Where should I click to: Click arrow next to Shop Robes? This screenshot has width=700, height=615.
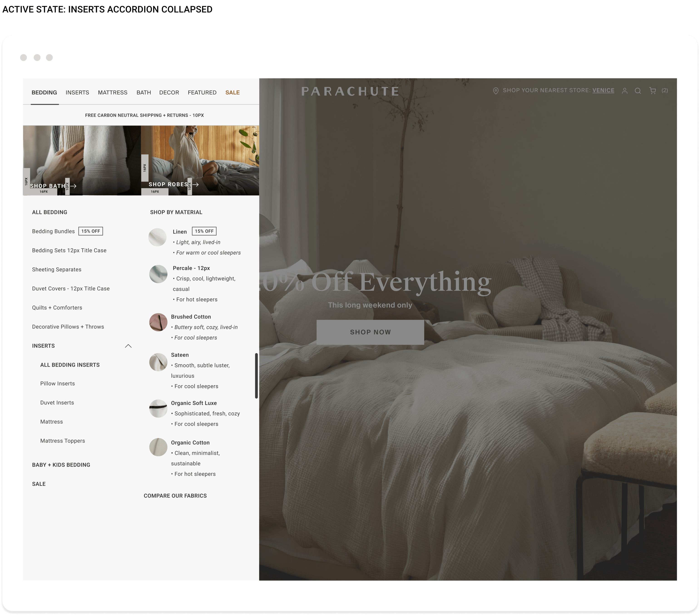click(196, 184)
